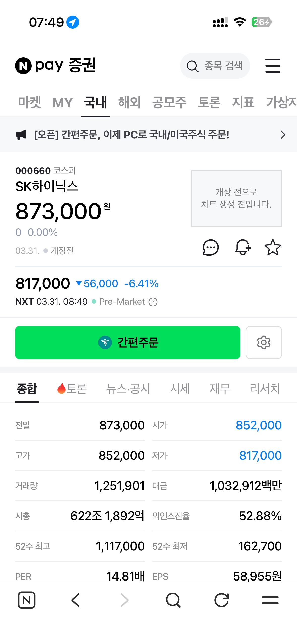Viewport: 297px width, 644px height.
Task: Go back with browser back arrow
Action: 75,600
